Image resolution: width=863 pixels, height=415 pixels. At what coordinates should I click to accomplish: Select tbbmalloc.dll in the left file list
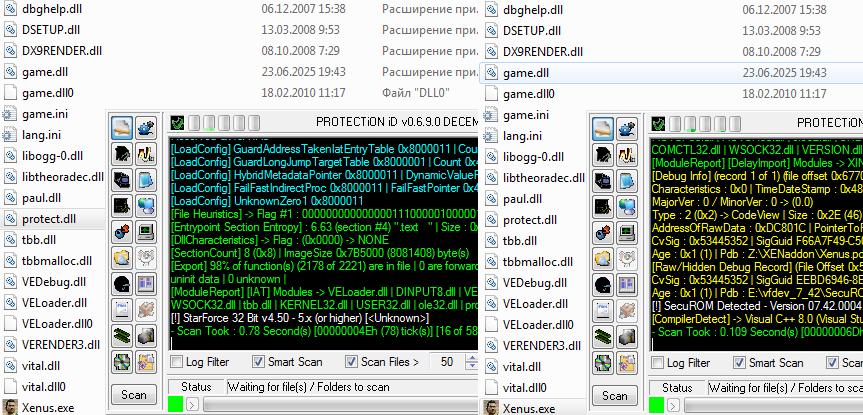coord(57,261)
